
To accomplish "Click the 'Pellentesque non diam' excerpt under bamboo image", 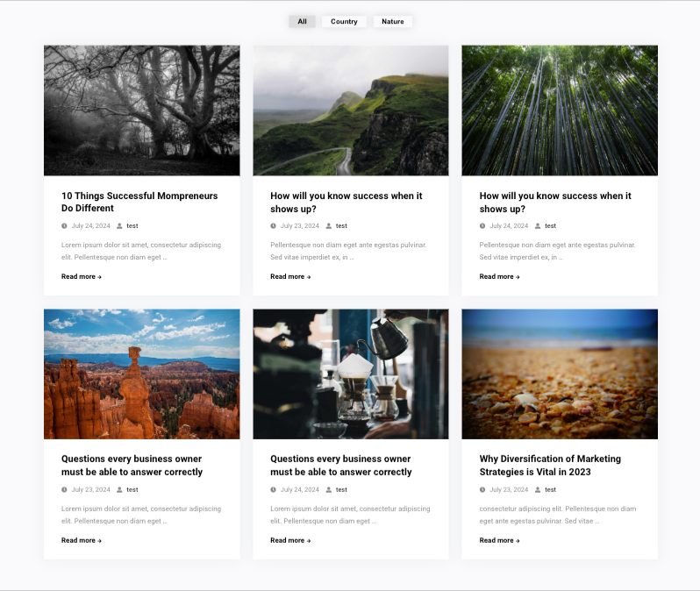I will (x=557, y=251).
